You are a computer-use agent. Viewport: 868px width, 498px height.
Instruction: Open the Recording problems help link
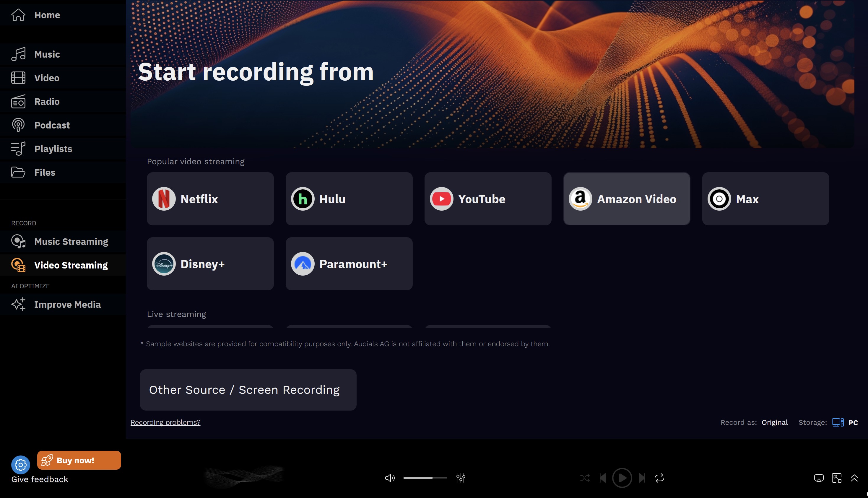tap(165, 422)
